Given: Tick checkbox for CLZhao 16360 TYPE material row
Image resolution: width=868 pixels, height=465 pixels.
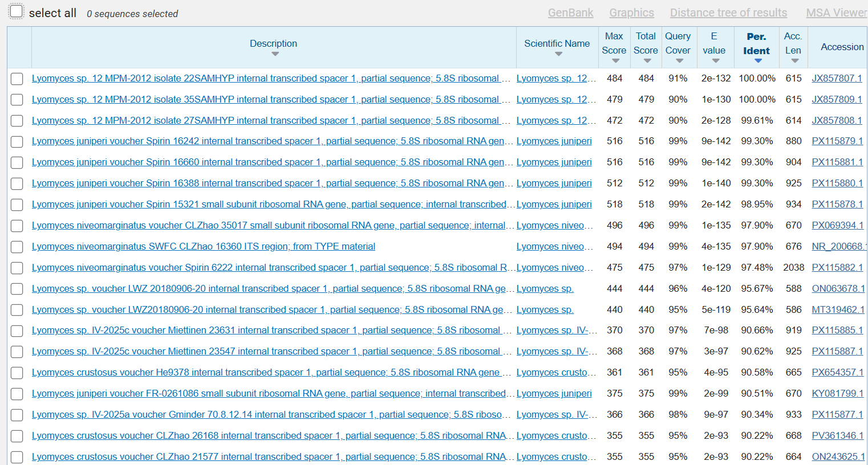Looking at the screenshot, I should coord(17,247).
